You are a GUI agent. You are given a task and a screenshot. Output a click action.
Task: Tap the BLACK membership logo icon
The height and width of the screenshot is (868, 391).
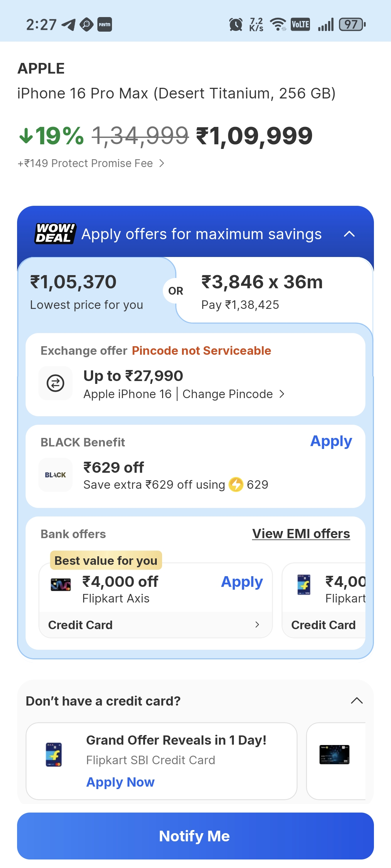tap(55, 475)
